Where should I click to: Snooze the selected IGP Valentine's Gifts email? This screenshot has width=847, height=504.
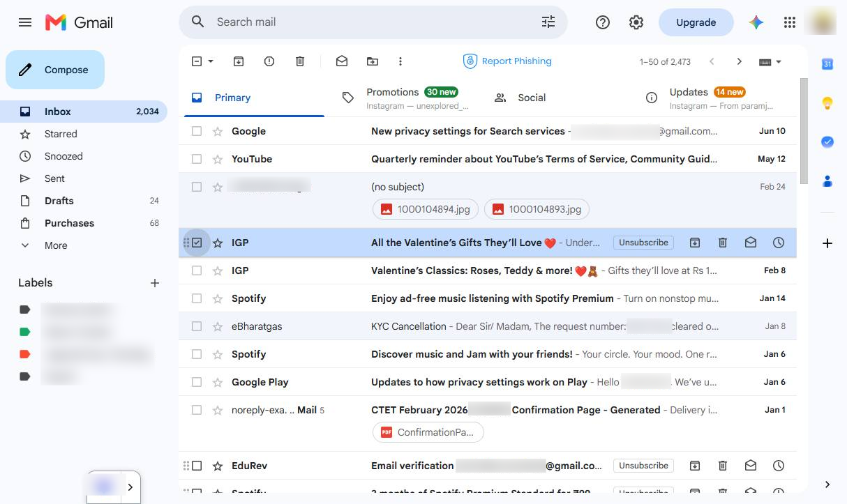pos(779,243)
